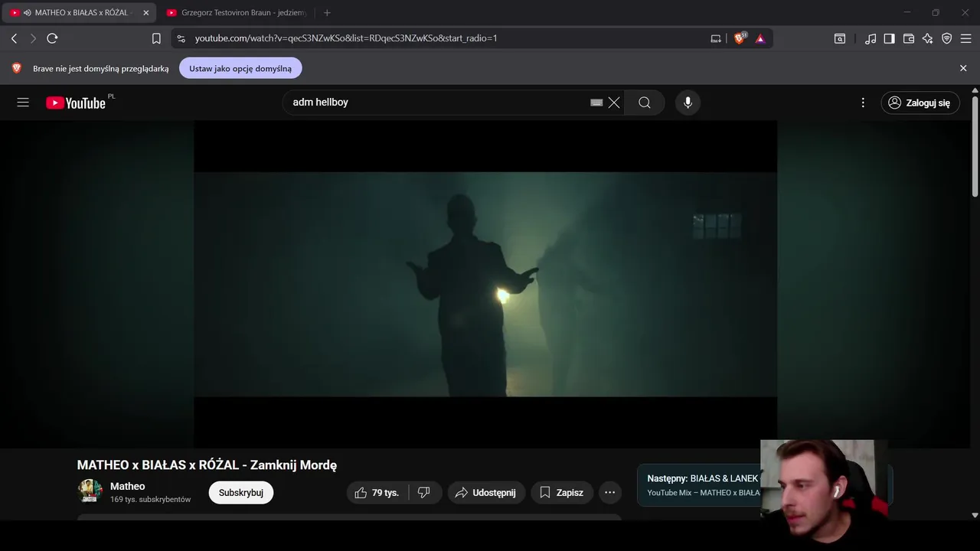
Task: Open the Matheo channel name link
Action: 127,486
